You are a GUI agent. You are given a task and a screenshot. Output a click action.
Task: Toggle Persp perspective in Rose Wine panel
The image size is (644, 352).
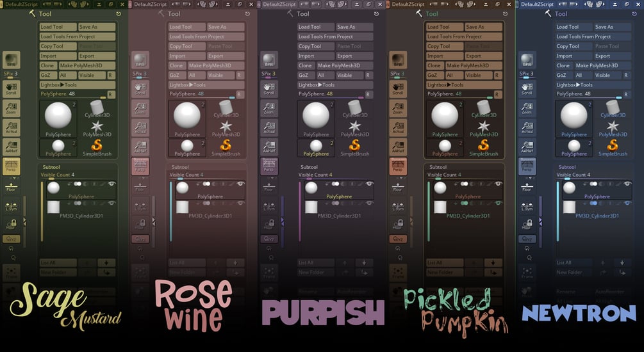pos(140,166)
